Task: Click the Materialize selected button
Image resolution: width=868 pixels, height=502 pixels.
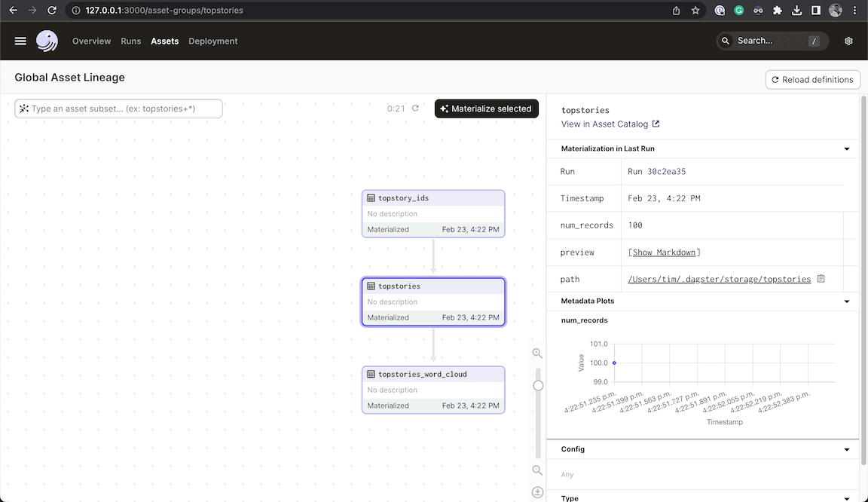Action: pos(486,108)
